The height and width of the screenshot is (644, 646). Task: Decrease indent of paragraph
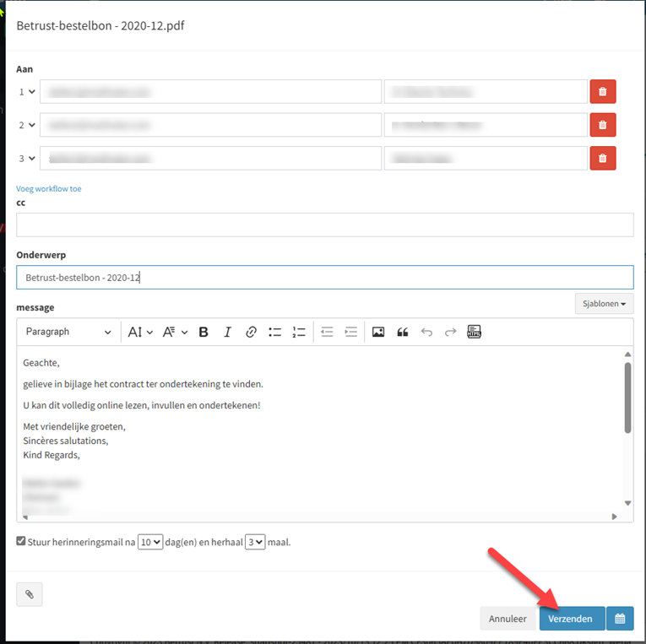pos(327,332)
